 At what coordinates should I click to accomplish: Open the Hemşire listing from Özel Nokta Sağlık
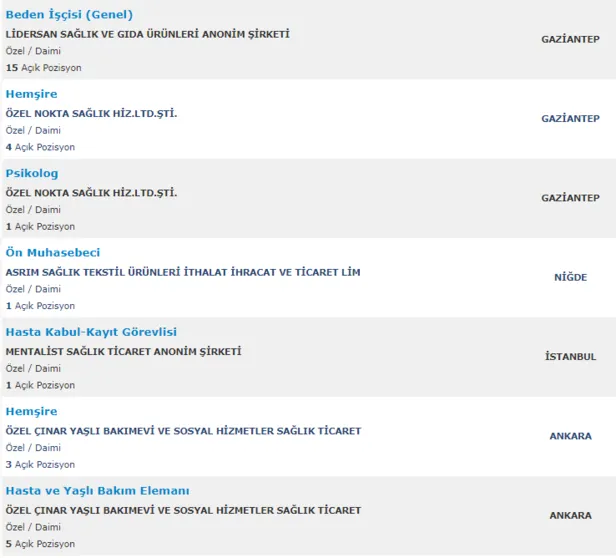[x=31, y=94]
